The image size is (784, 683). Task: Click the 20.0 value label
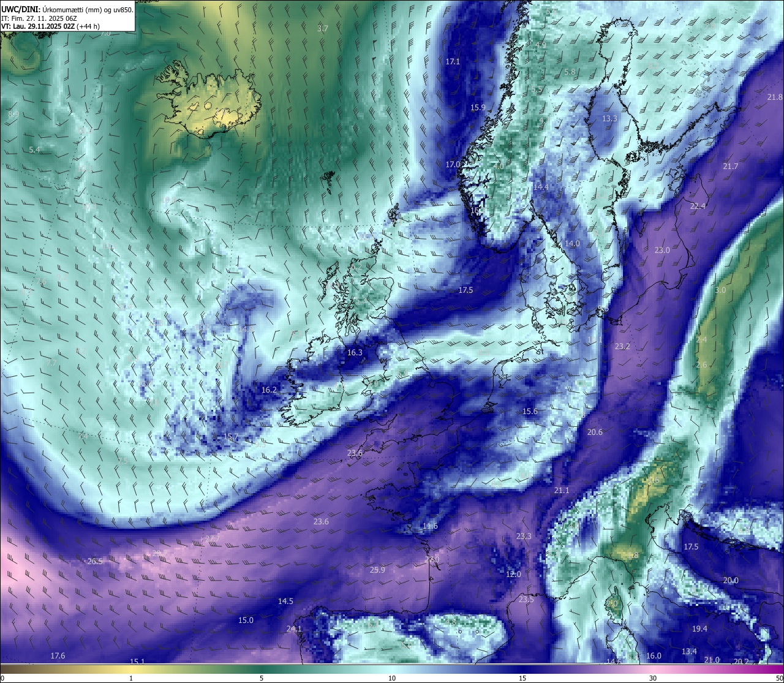click(x=731, y=581)
